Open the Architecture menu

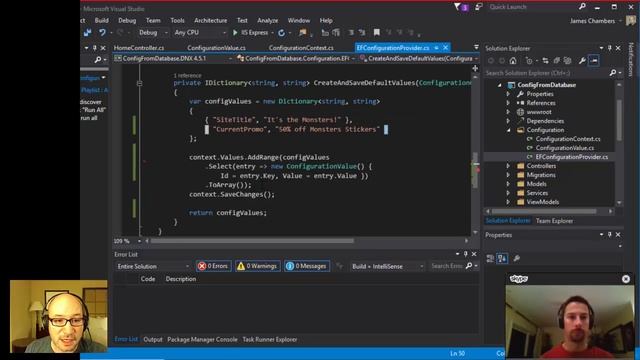click(x=211, y=20)
